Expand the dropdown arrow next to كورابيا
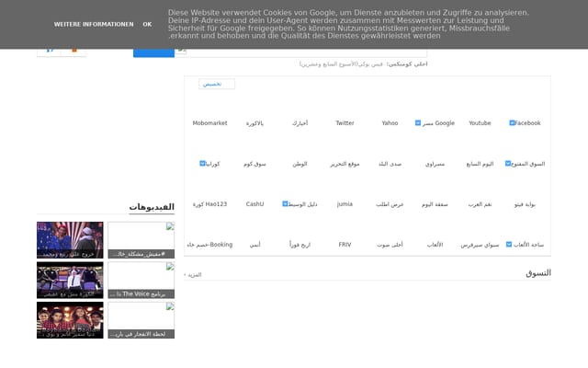This screenshot has height=368, width=588. point(202,164)
